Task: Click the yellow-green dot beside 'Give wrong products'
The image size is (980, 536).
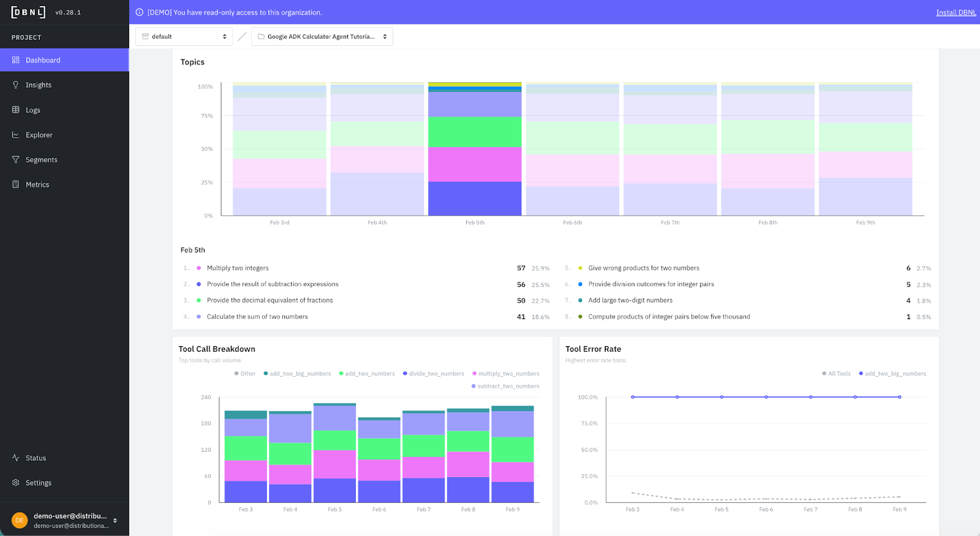Action: (x=580, y=268)
